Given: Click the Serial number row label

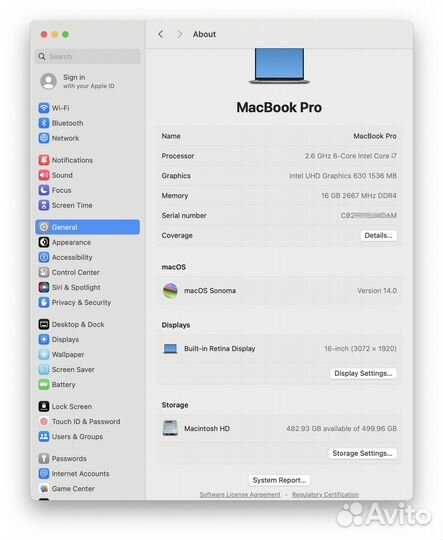Looking at the screenshot, I should 184,216.
